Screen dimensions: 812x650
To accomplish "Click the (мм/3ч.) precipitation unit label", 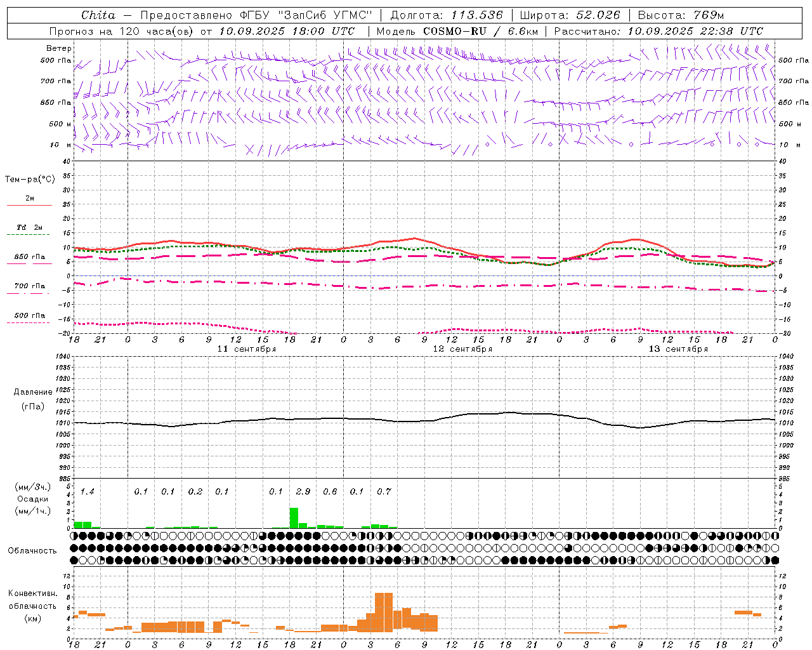I will pyautogui.click(x=32, y=487).
